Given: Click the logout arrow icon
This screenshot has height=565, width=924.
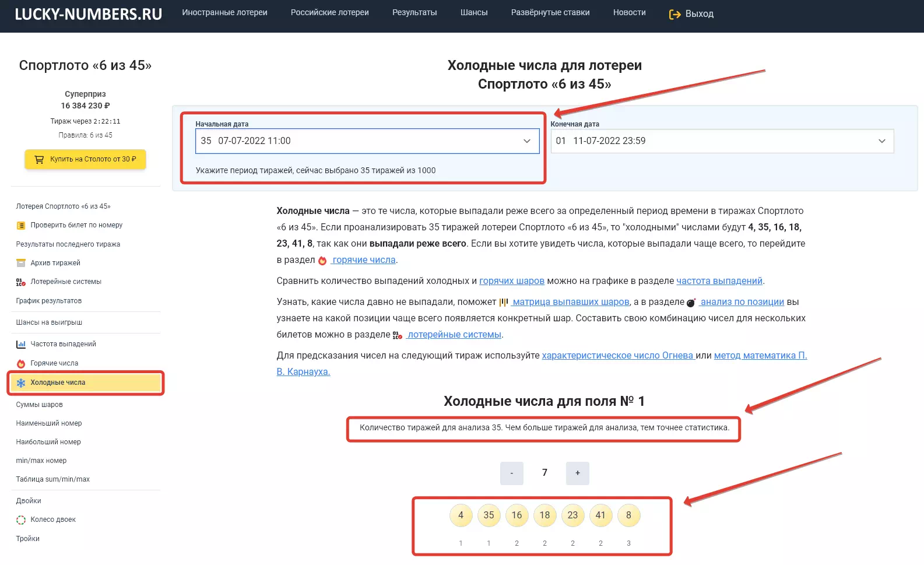Looking at the screenshot, I should click(x=675, y=14).
